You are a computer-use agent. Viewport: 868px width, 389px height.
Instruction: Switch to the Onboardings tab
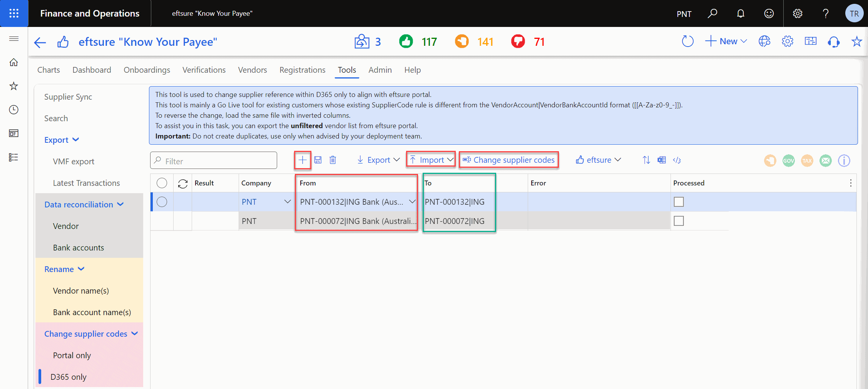pyautogui.click(x=147, y=70)
